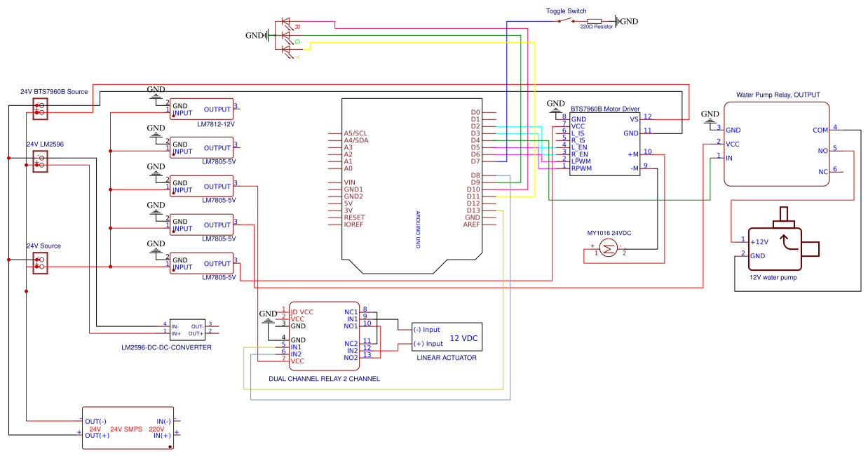Select the 24V BTS7960B Source connector symbol

click(x=40, y=108)
